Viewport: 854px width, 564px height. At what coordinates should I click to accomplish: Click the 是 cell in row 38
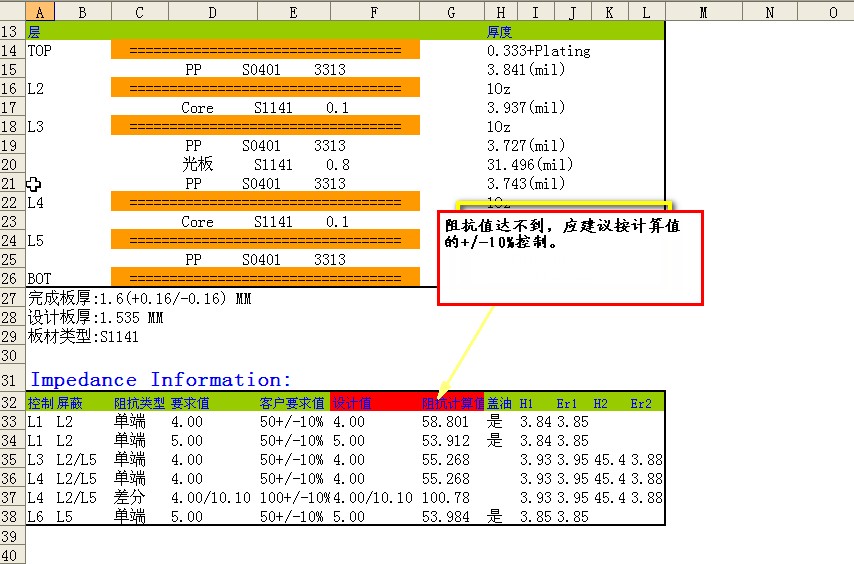point(495,517)
